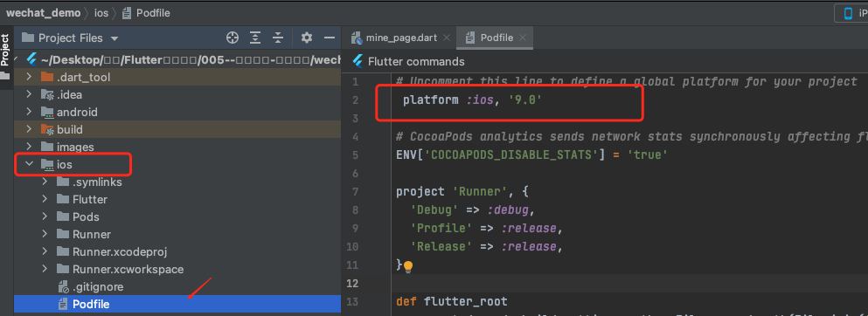Hide the Project Files panel with the minus icon
This screenshot has width=868, height=316.
pyautogui.click(x=330, y=38)
